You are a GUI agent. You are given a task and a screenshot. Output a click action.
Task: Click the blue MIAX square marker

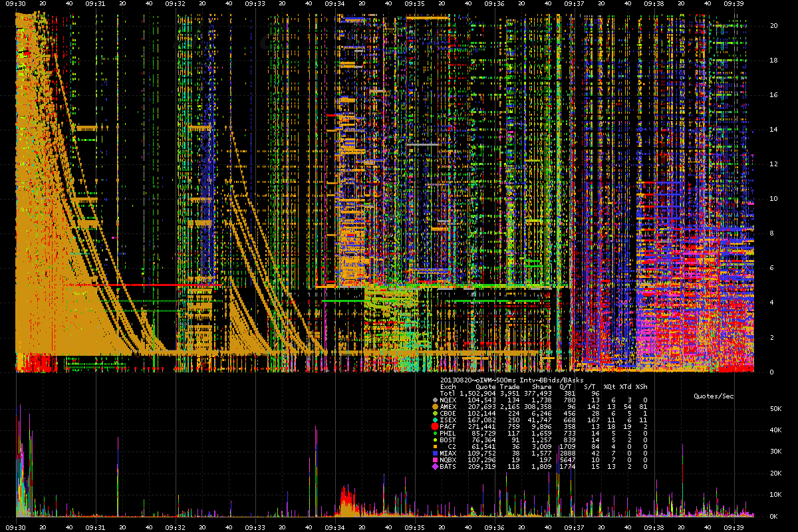pos(435,453)
